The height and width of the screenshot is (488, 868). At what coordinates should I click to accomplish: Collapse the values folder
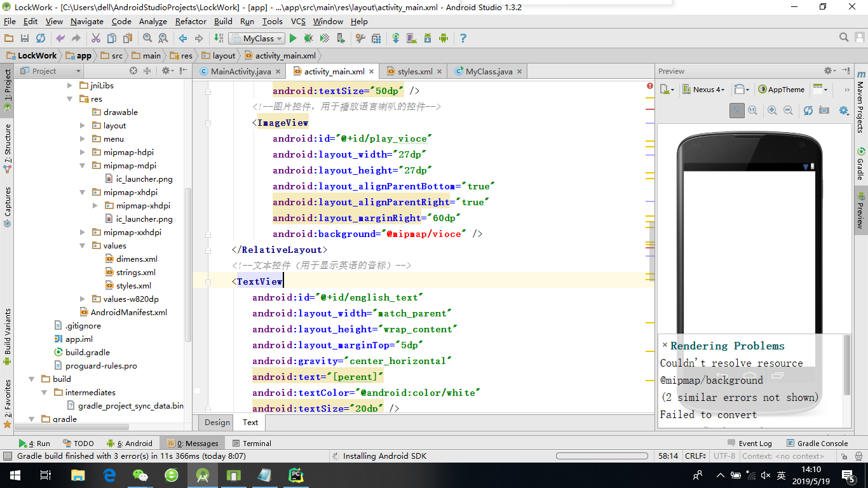tap(83, 246)
